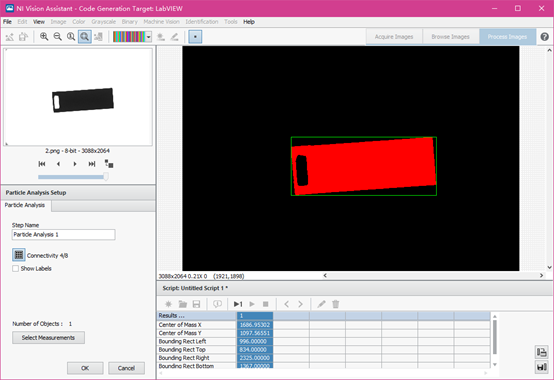This screenshot has height=380, width=554.
Task: Enable the Show Labels checkbox
Action: [16, 268]
